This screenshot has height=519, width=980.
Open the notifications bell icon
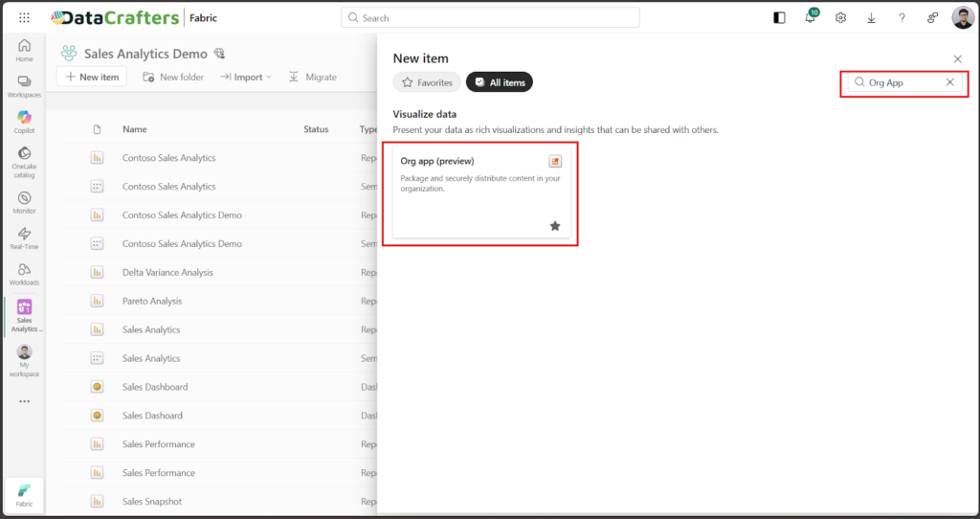810,17
